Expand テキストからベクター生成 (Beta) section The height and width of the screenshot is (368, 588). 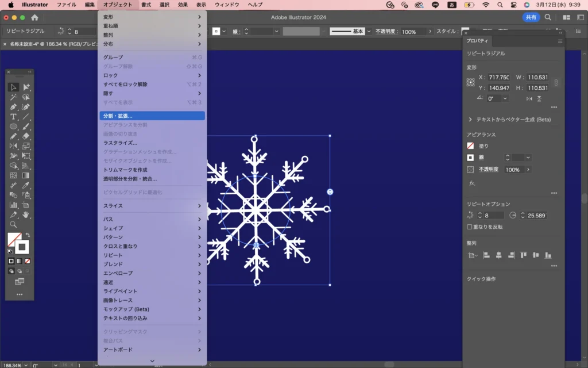click(471, 120)
